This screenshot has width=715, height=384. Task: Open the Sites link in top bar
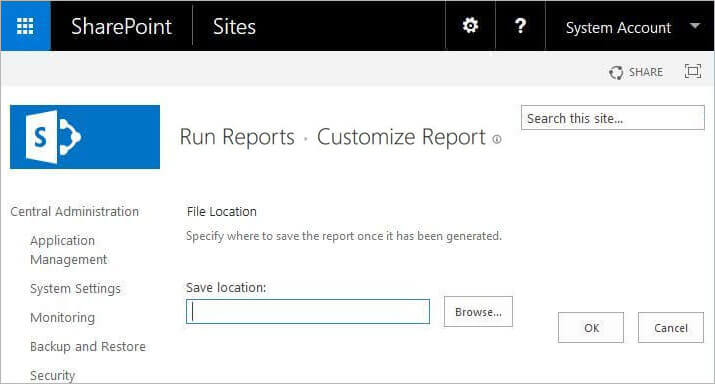pos(234,26)
